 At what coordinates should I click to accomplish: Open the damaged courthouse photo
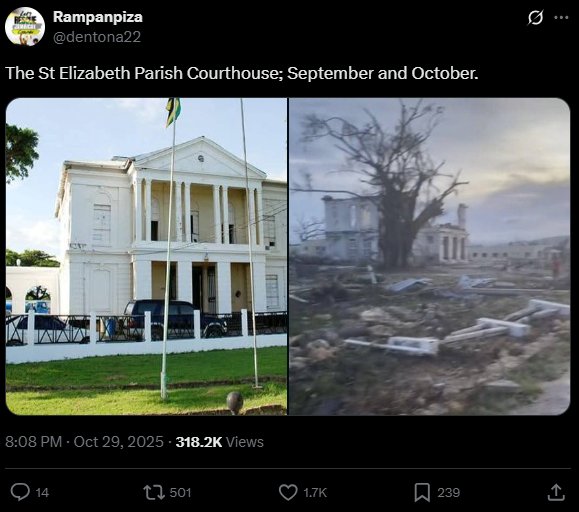pyautogui.click(x=429, y=256)
